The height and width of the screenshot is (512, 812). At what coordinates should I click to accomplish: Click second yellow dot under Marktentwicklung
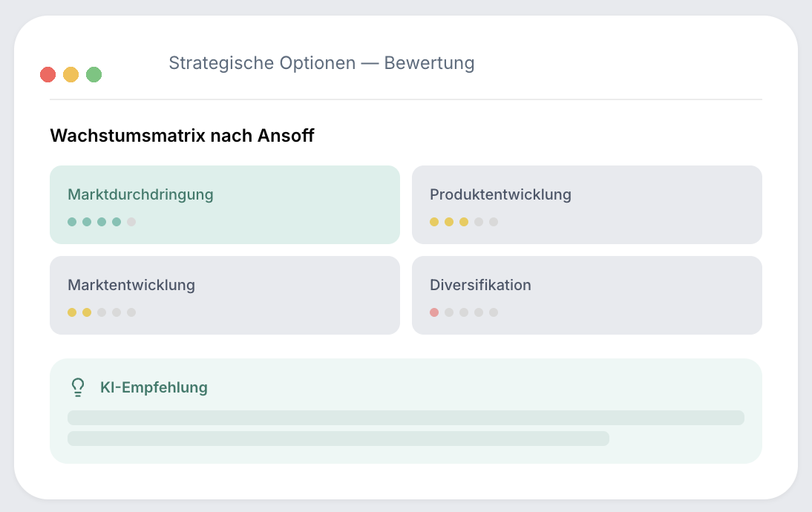click(87, 312)
